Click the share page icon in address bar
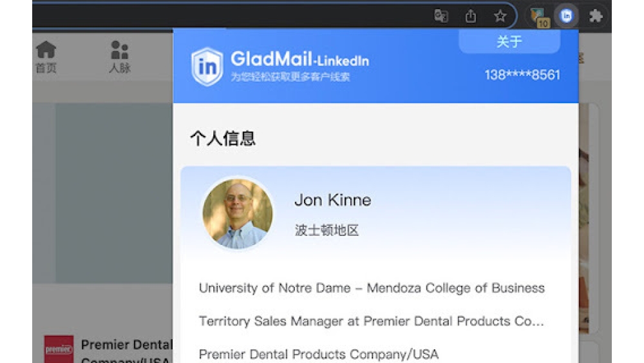 (x=471, y=16)
